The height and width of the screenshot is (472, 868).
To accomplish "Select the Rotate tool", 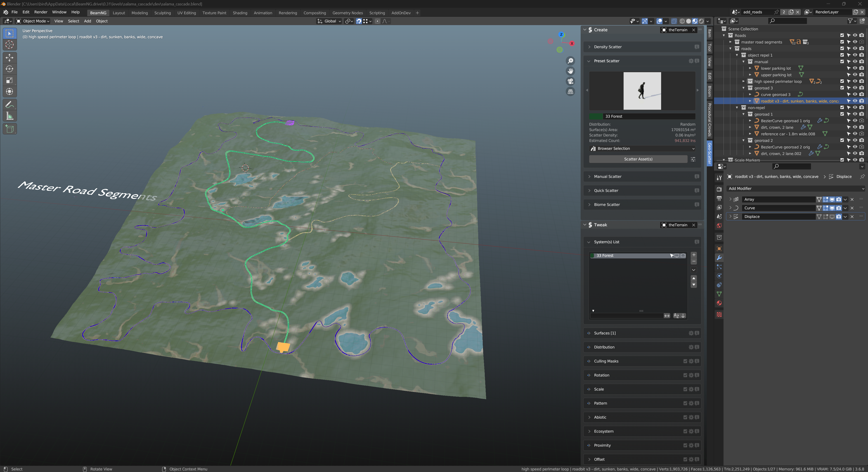I will pyautogui.click(x=9, y=69).
